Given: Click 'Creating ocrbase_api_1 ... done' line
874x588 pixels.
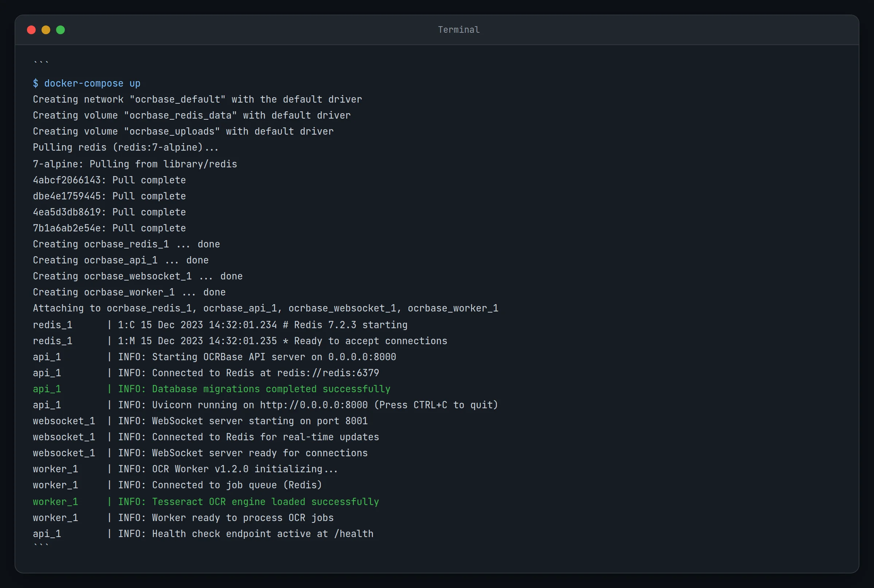Looking at the screenshot, I should [121, 260].
